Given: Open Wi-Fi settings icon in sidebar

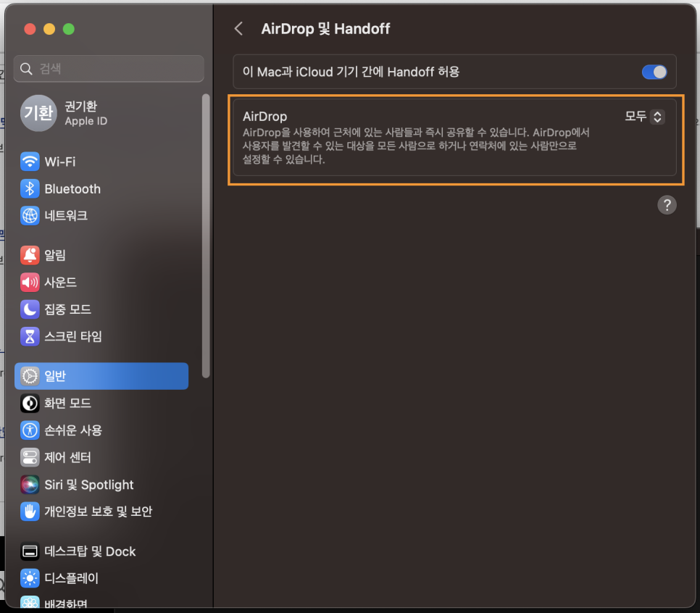Looking at the screenshot, I should pos(30,162).
